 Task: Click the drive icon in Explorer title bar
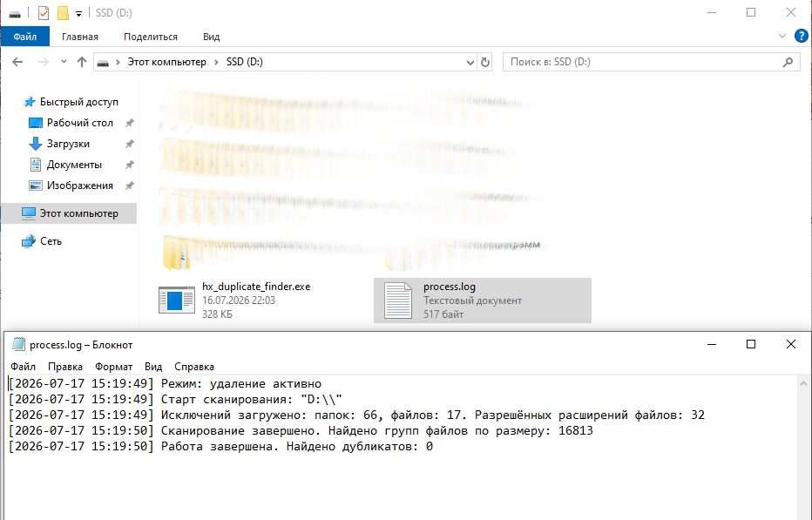[x=15, y=13]
